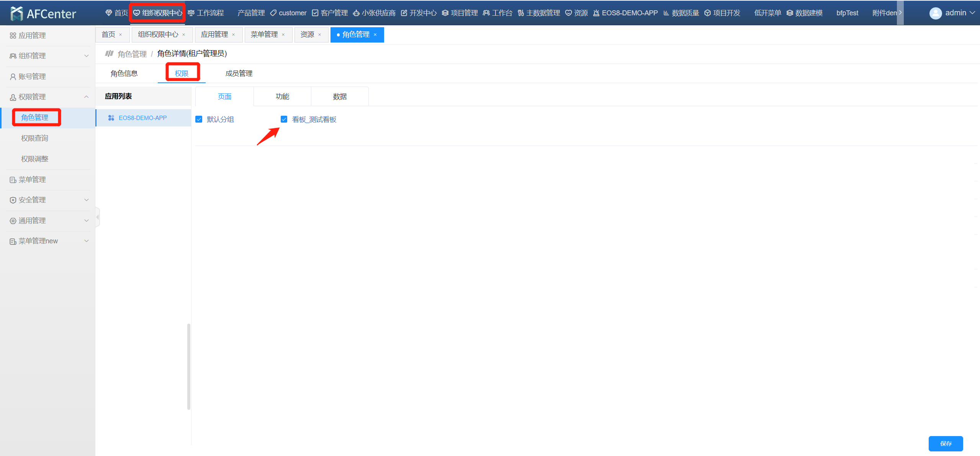The height and width of the screenshot is (456, 980).
Task: Click the admin user avatar icon
Action: pyautogui.click(x=935, y=13)
